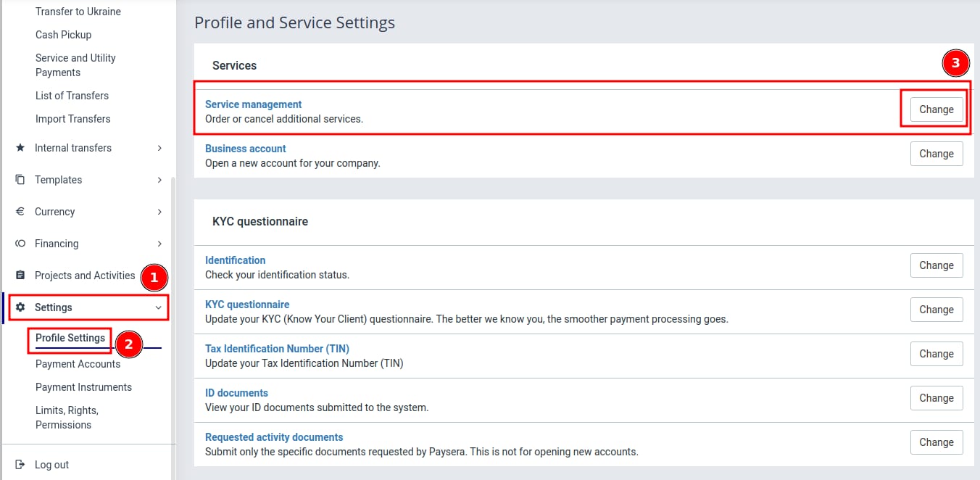
Task: Expand the Currency submenu arrow
Action: 159,212
